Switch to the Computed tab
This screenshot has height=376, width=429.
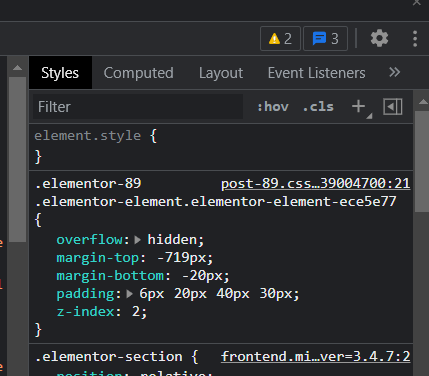click(x=138, y=73)
